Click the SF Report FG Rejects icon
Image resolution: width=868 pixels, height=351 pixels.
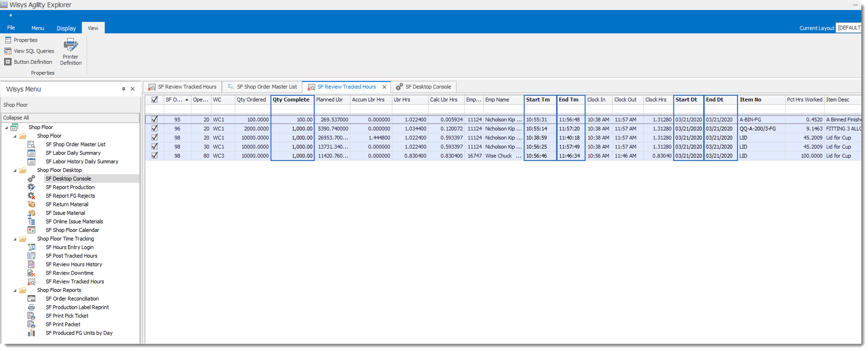coord(31,195)
